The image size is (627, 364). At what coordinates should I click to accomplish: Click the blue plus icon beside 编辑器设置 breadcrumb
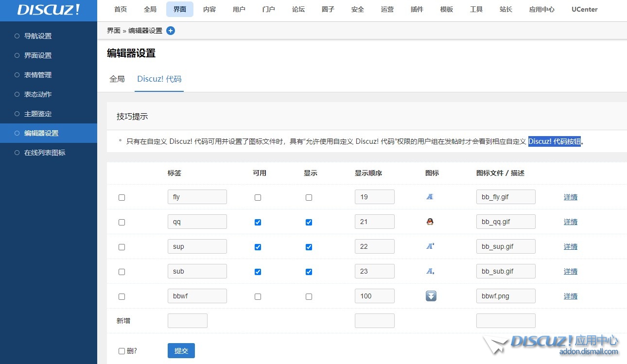(171, 31)
